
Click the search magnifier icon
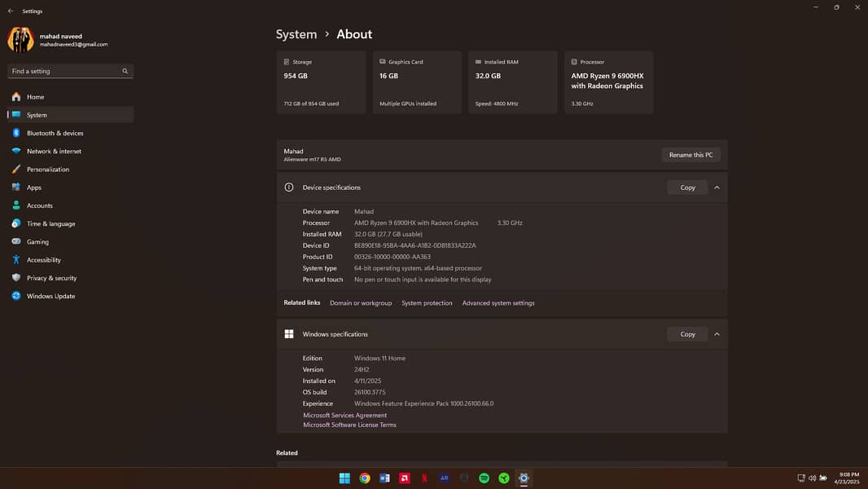(x=125, y=71)
